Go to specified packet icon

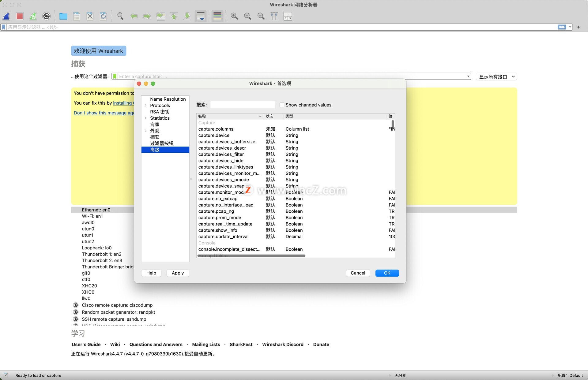[x=160, y=16]
